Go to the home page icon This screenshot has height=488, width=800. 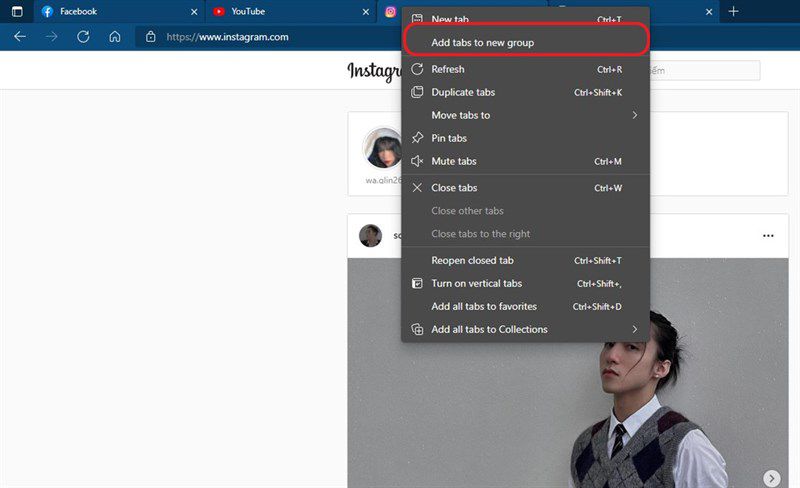[115, 37]
